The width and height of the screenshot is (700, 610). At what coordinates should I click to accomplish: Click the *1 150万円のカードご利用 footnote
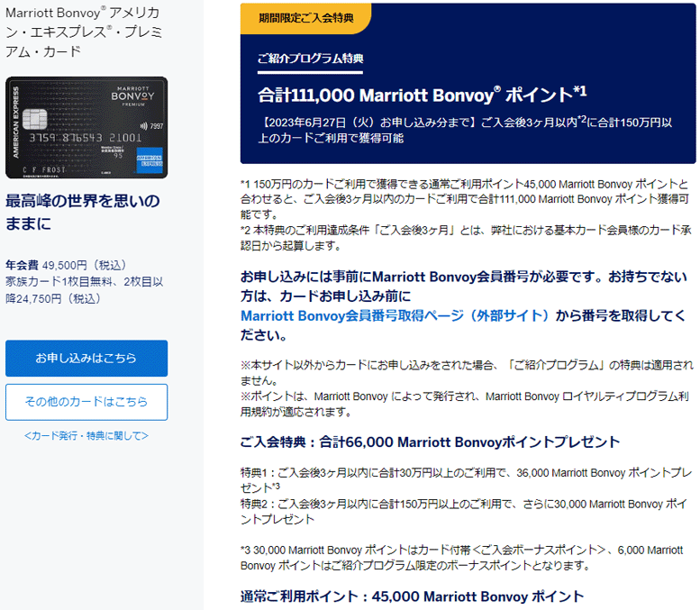465,199
